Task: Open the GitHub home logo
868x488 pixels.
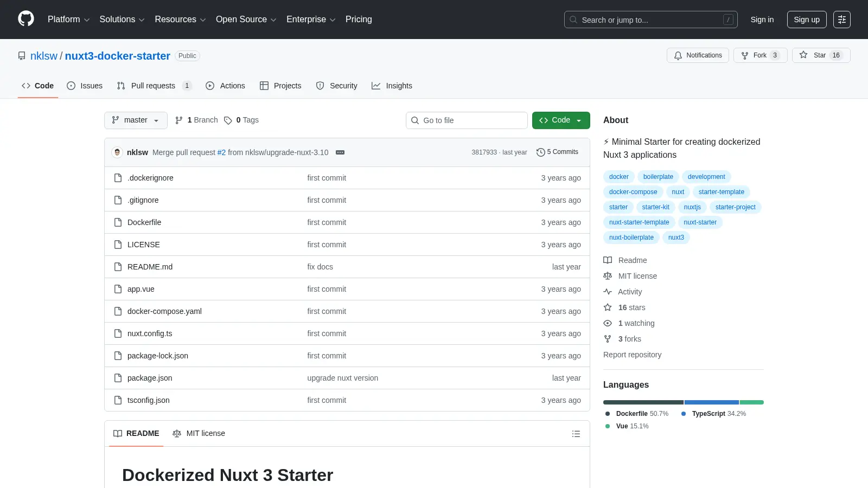Action: [26, 19]
